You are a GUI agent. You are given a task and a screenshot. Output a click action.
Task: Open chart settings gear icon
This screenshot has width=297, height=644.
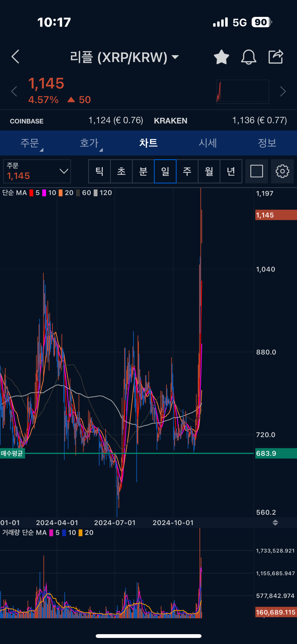[282, 171]
